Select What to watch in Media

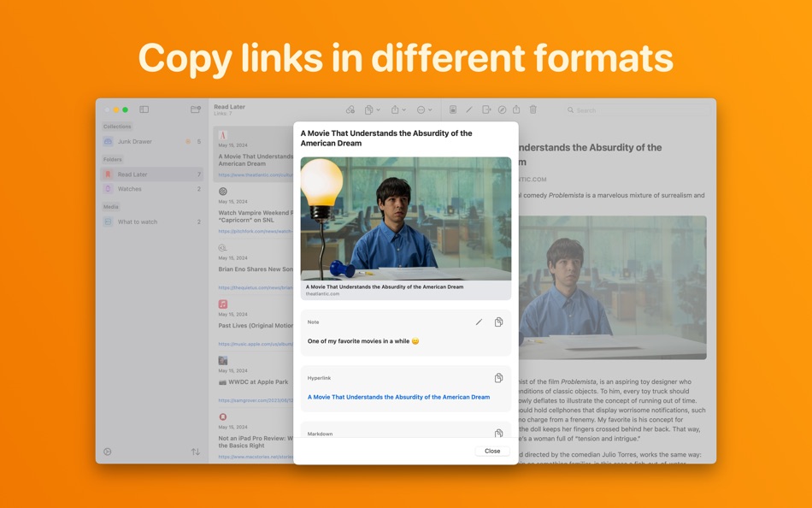point(152,222)
